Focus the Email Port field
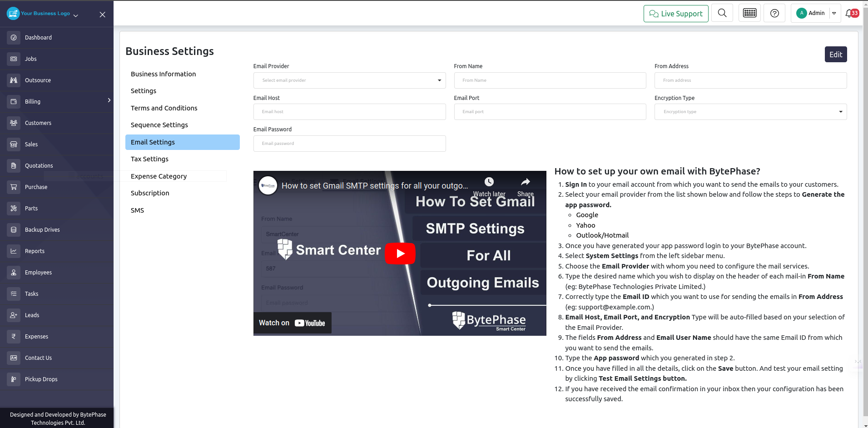The height and width of the screenshot is (428, 868). click(550, 112)
